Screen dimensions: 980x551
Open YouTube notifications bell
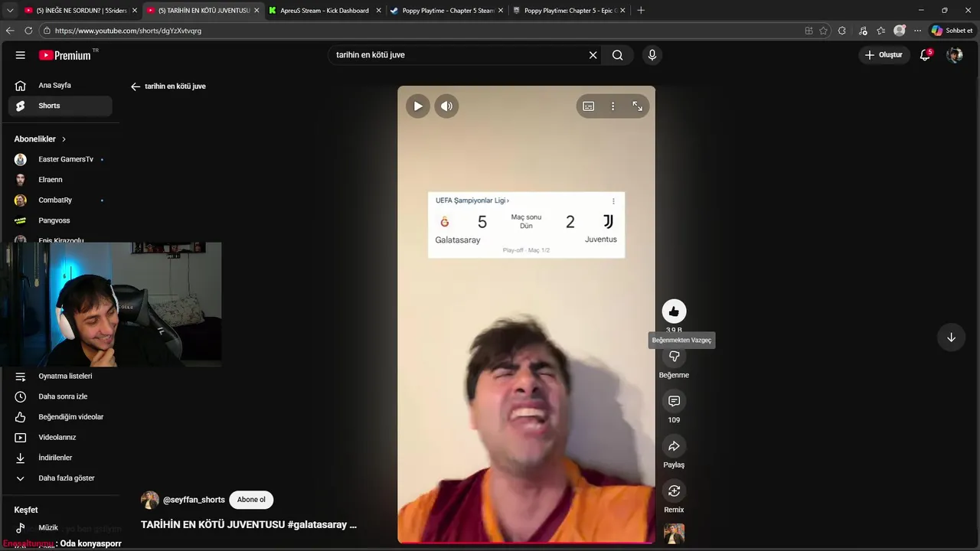[925, 55]
